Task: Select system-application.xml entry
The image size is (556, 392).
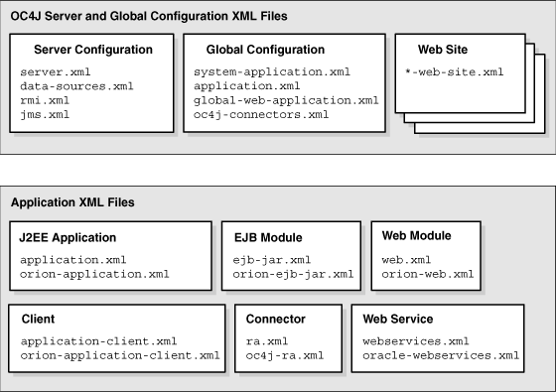Action: 272,71
